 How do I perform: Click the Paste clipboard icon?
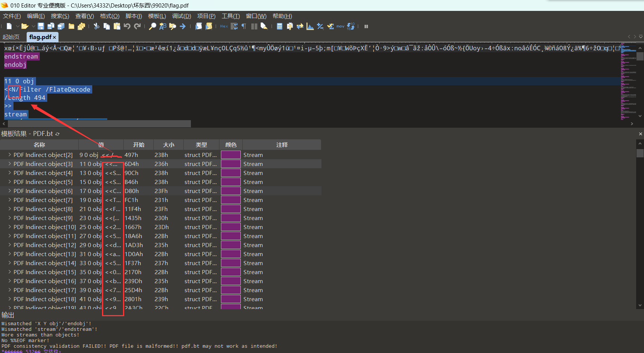[x=117, y=26]
